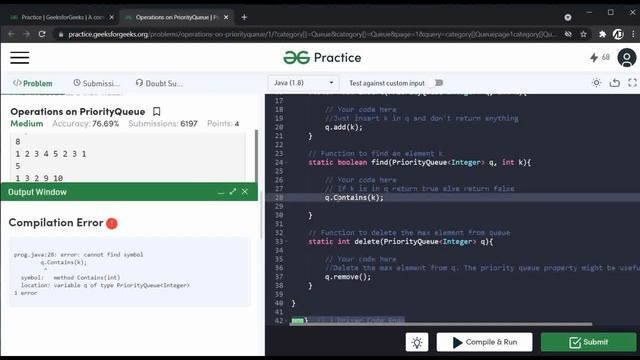This screenshot has width=640, height=360.
Task: Click the Compilation Error heading
Action: pyautogui.click(x=56, y=223)
